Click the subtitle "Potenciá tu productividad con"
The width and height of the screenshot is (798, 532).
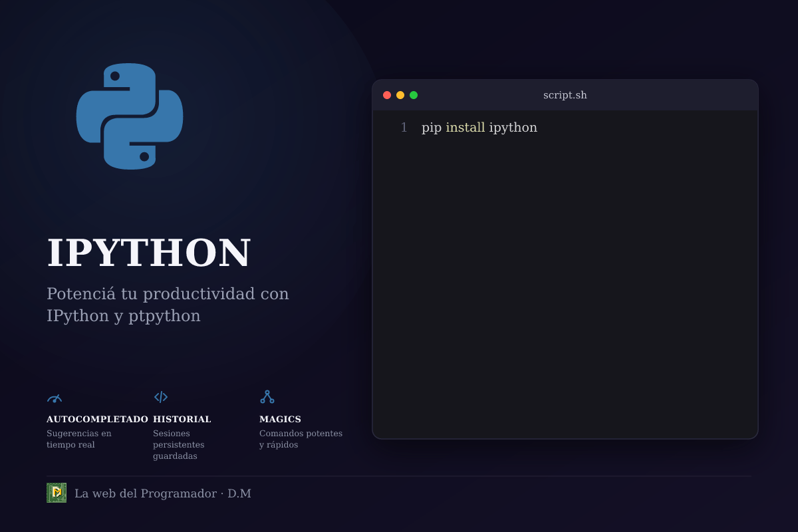pyautogui.click(x=168, y=294)
